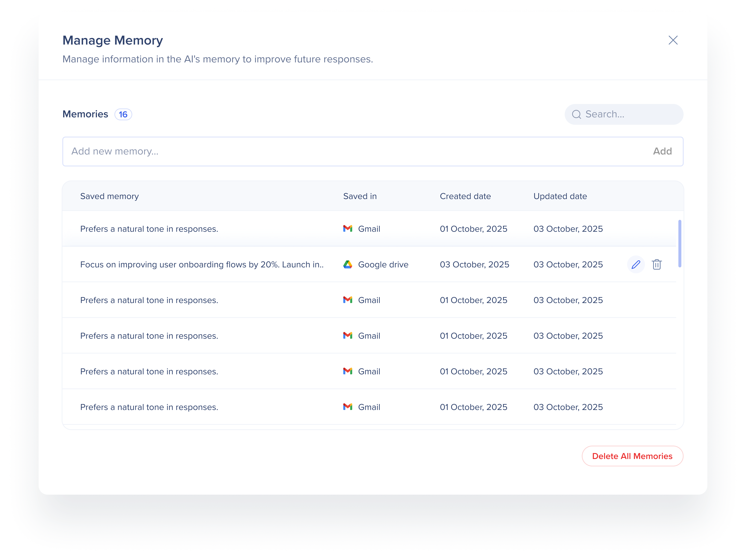Screen dimensions: 746x560
Task: Close the Manage Memory dialog
Action: tap(673, 40)
